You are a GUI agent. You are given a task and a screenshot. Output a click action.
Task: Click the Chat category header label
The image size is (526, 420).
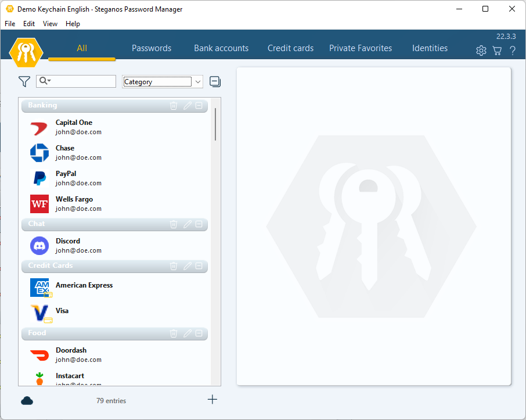[x=36, y=224]
